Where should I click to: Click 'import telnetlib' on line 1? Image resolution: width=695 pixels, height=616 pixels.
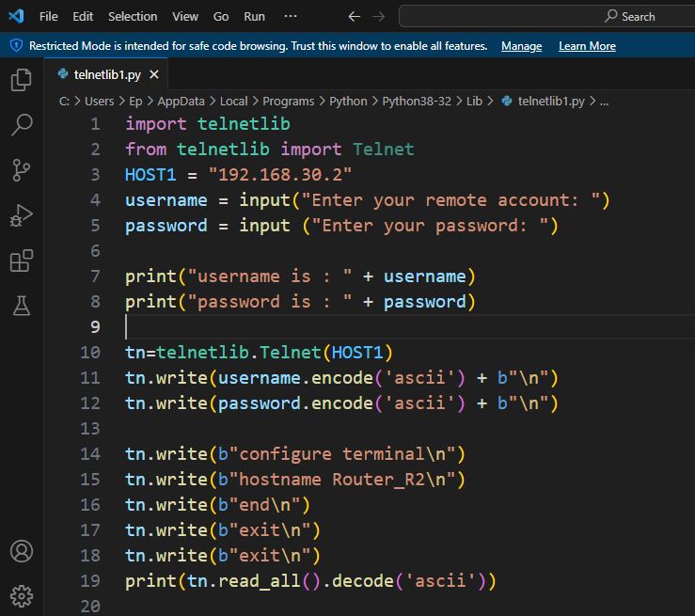point(208,123)
